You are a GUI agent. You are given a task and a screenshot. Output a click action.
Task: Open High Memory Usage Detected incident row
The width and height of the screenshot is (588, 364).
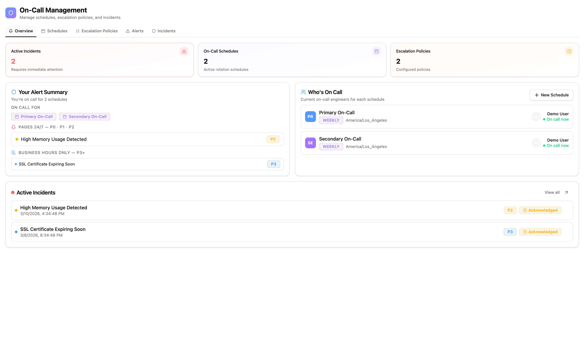tap(292, 210)
